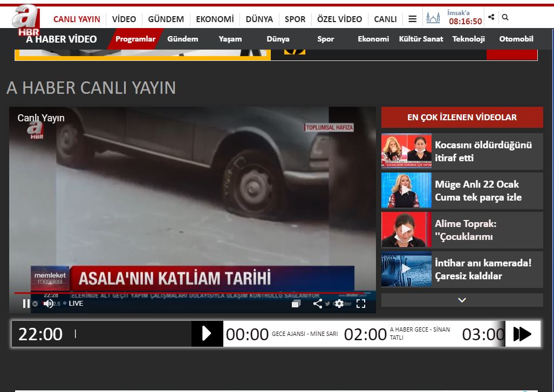This screenshot has width=554, height=392.
Task: Expand more most-watched videos chevron
Action: 462,300
